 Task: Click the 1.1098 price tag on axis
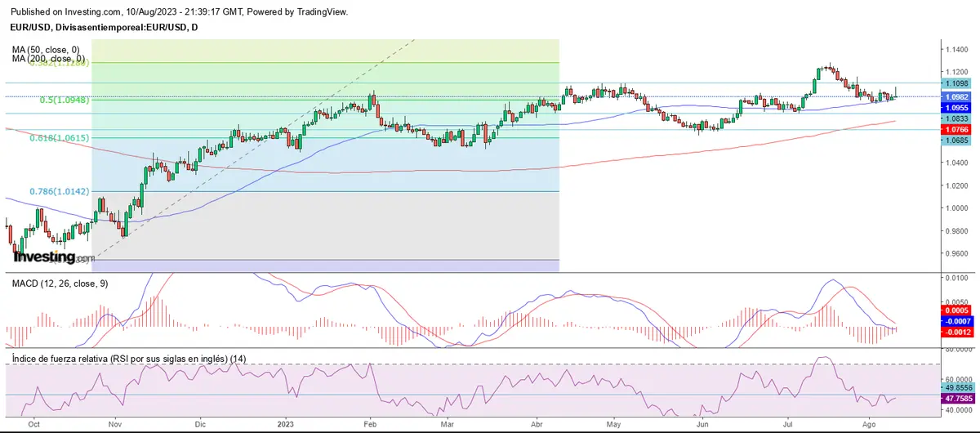[955, 83]
